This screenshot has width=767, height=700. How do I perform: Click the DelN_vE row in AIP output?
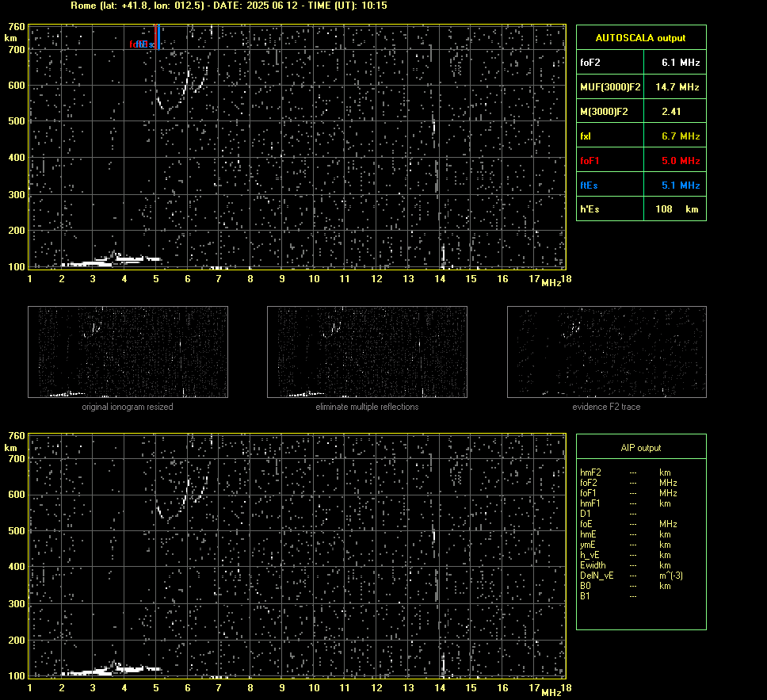click(632, 576)
